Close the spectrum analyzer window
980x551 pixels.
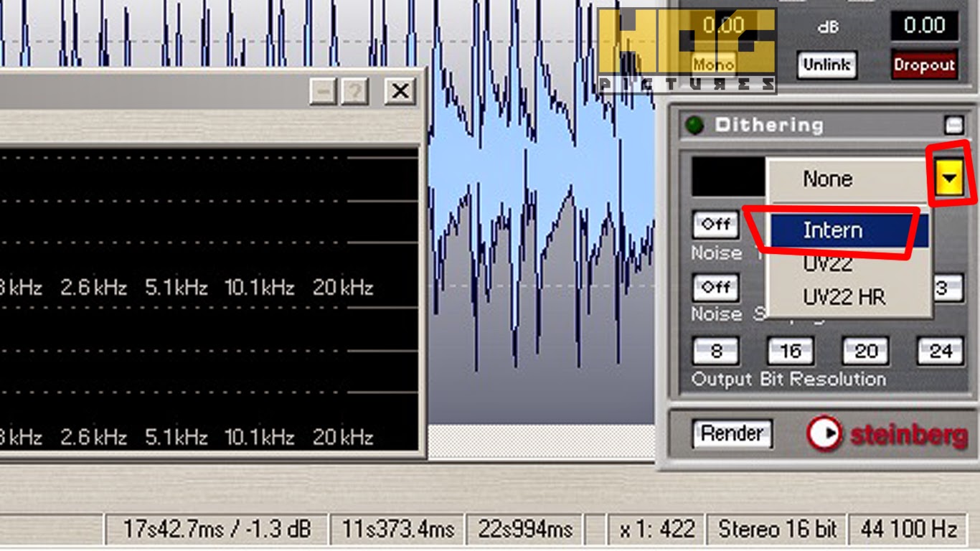tap(400, 91)
